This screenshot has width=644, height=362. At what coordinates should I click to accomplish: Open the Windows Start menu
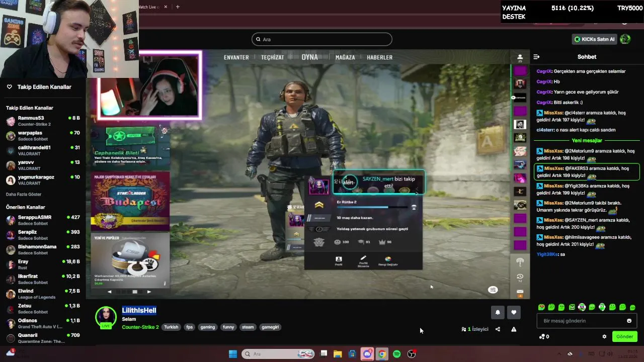(232, 354)
